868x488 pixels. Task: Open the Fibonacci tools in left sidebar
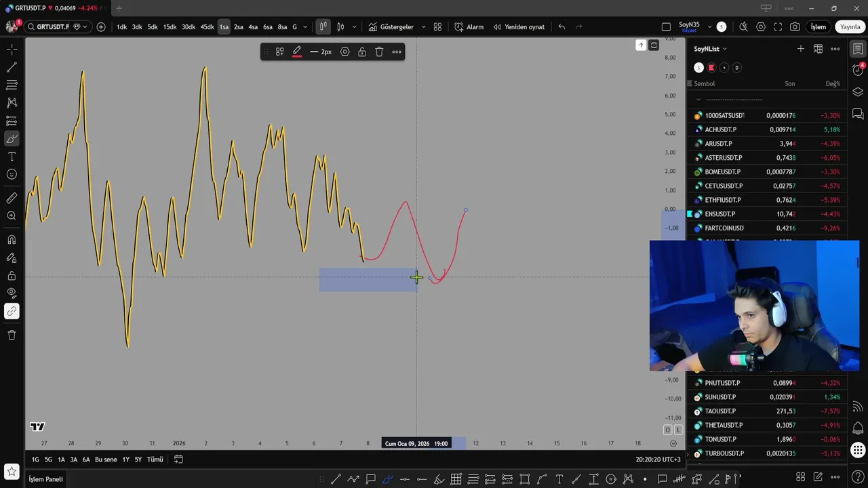coord(12,85)
